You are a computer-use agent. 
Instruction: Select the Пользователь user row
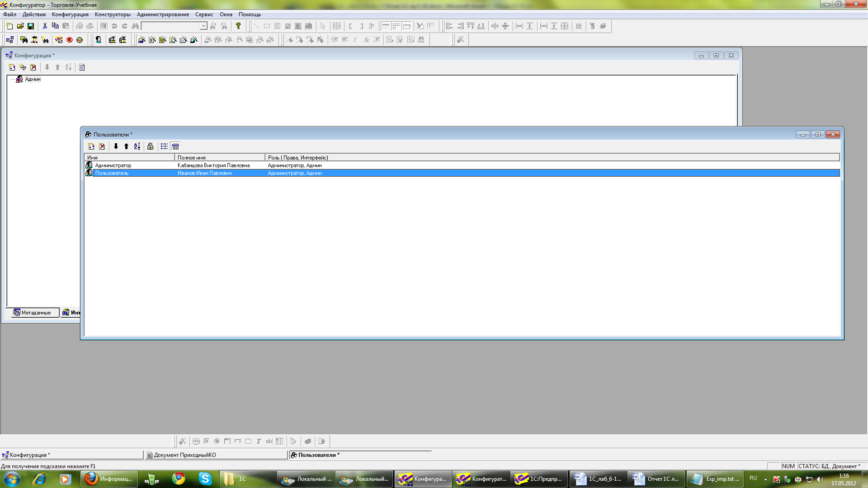click(462, 173)
